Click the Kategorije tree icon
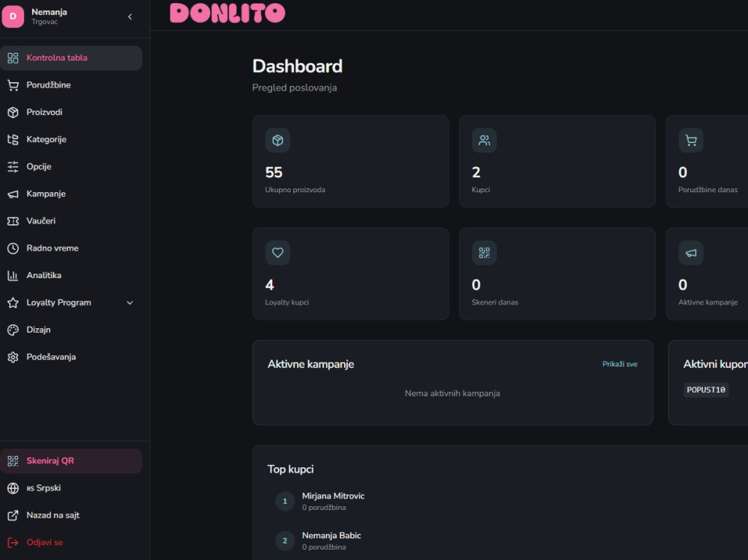Viewport: 748px width, 560px height. (x=13, y=140)
